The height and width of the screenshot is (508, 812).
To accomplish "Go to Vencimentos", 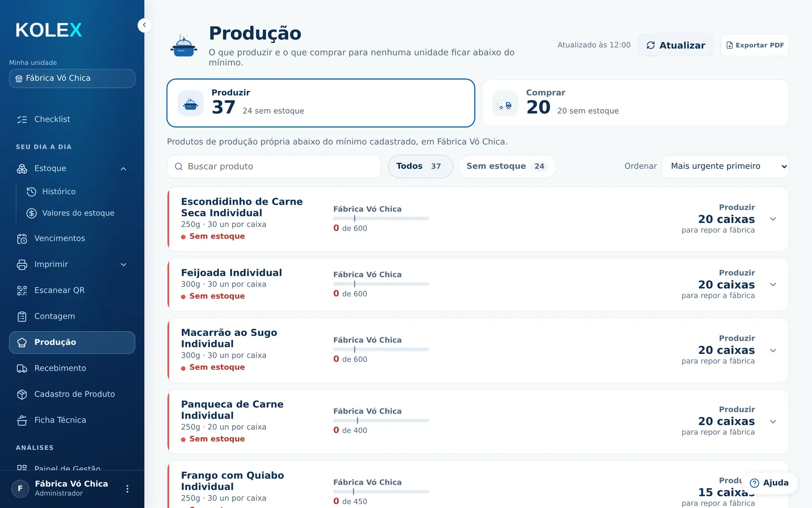I will click(72, 238).
